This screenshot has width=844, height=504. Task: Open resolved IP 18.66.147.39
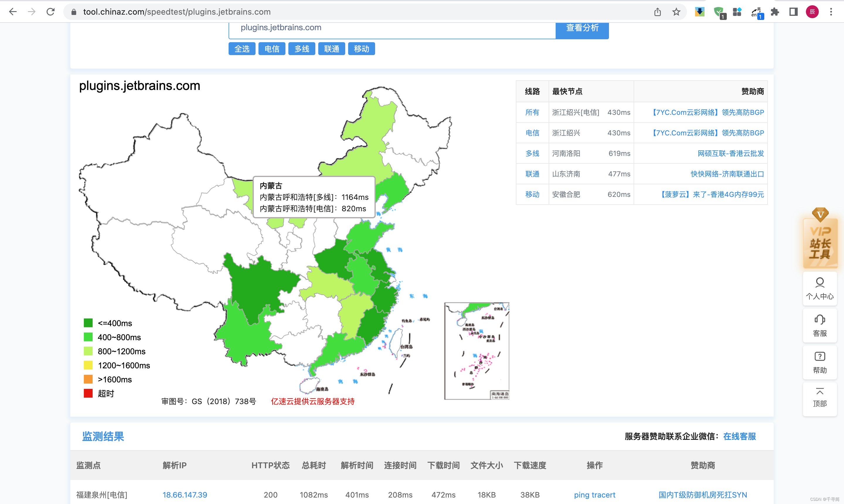click(x=185, y=495)
